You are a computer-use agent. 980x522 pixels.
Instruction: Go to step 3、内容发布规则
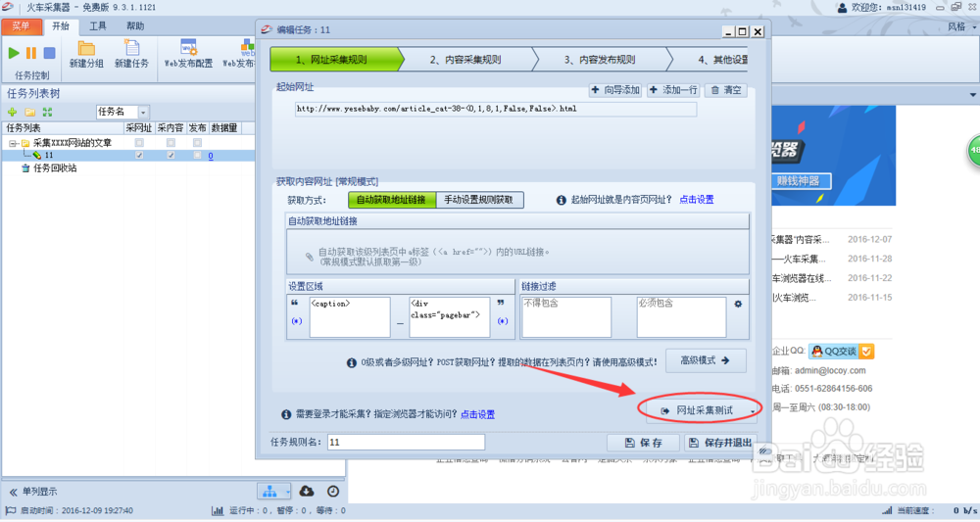(600, 60)
